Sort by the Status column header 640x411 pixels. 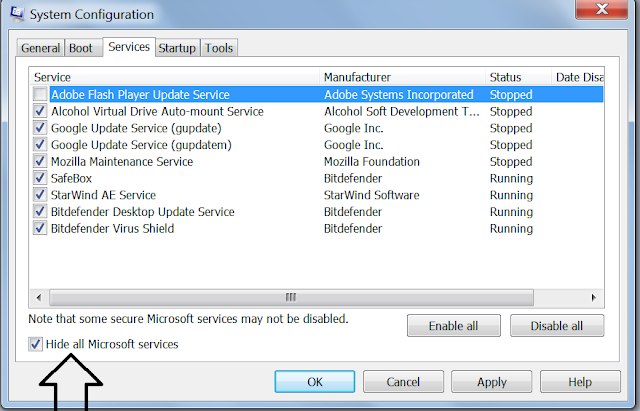pos(518,77)
